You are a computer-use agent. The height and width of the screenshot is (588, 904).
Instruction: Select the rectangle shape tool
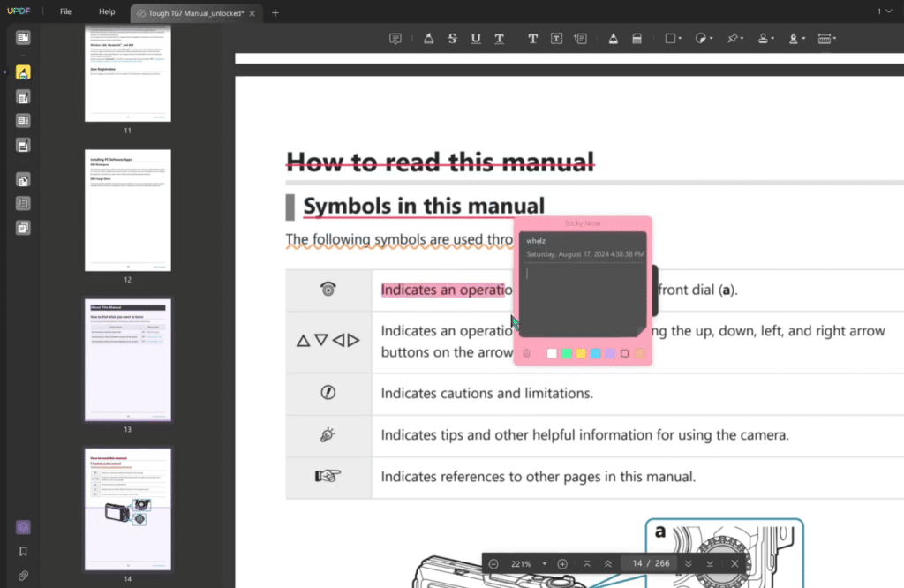click(670, 39)
